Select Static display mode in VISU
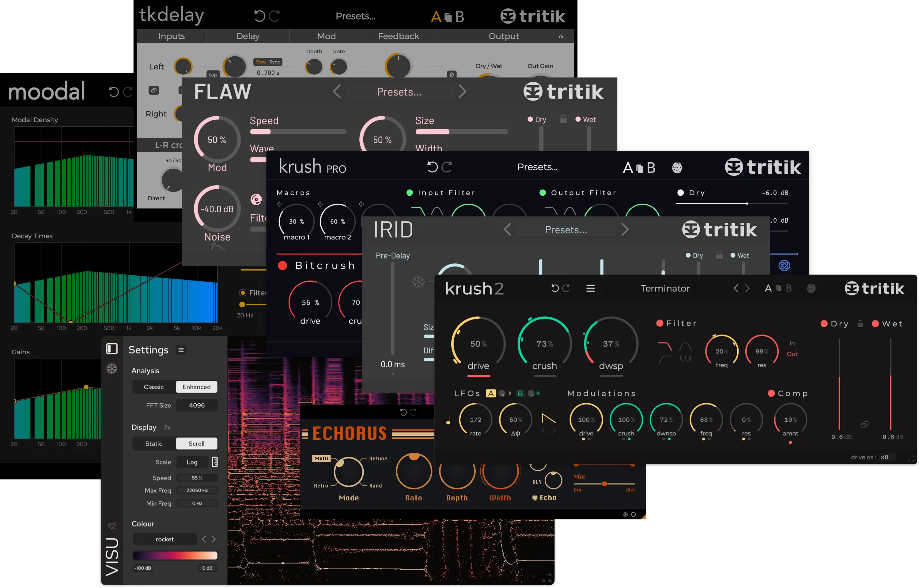The width and height of the screenshot is (919, 588). [153, 443]
